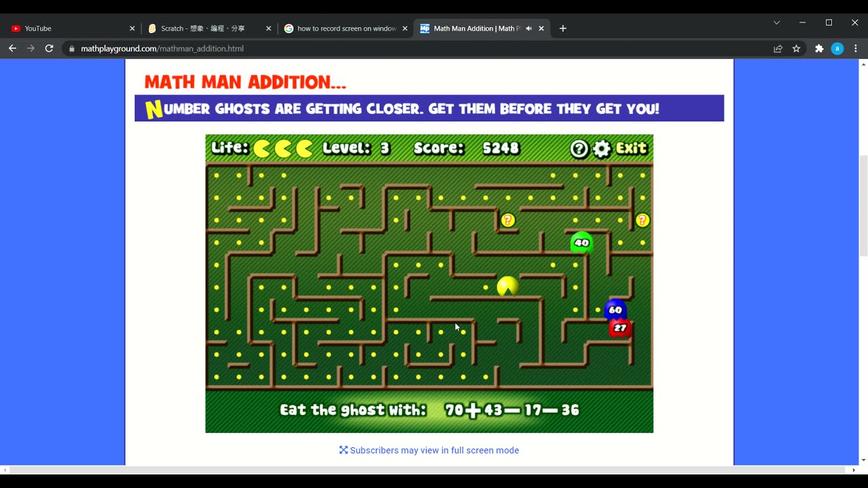Go forward to next page
The image size is (868, 488).
pos(31,49)
